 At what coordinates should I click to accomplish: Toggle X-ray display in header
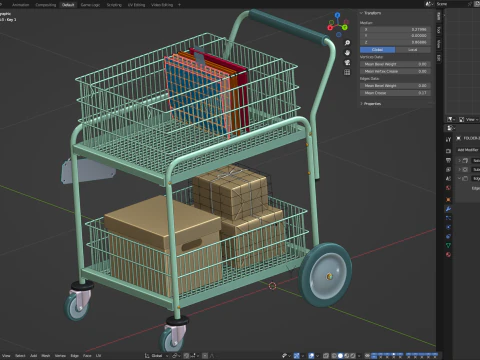[x=326, y=356]
